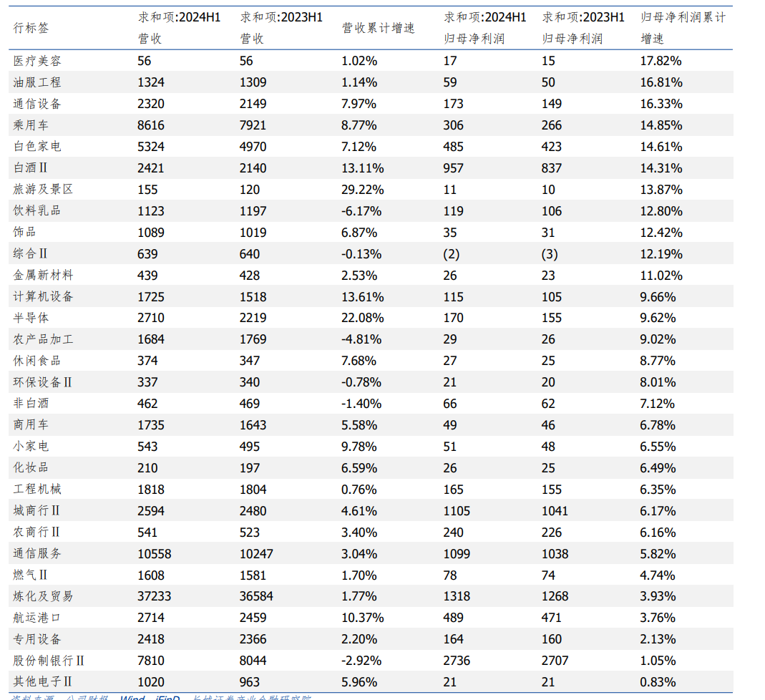Select the -2.92% revenue growth cell
Screen dimensions: 765x700
click(x=361, y=661)
